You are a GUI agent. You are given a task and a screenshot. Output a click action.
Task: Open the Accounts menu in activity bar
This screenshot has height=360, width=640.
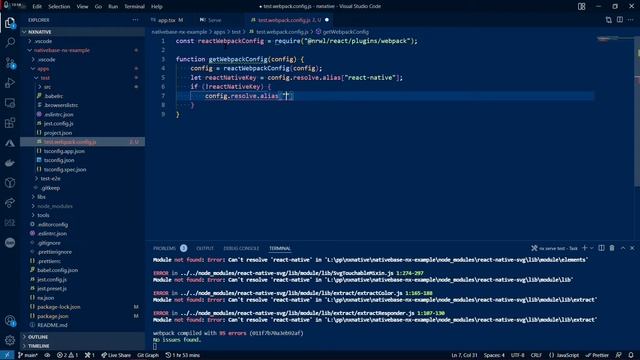click(x=10, y=321)
